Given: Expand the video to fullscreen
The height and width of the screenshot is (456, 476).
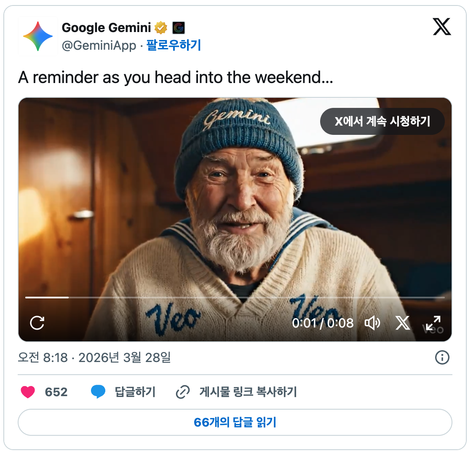Looking at the screenshot, I should 433,323.
